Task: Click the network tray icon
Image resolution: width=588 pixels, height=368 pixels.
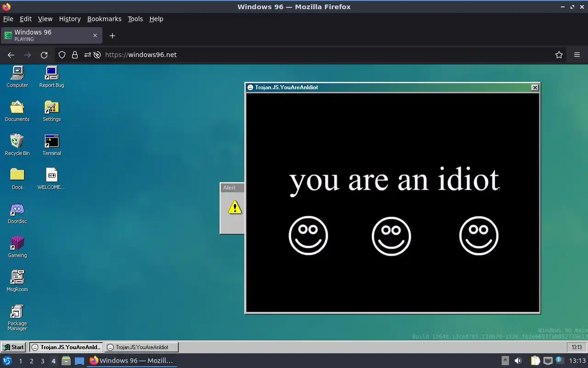Action: (x=548, y=361)
